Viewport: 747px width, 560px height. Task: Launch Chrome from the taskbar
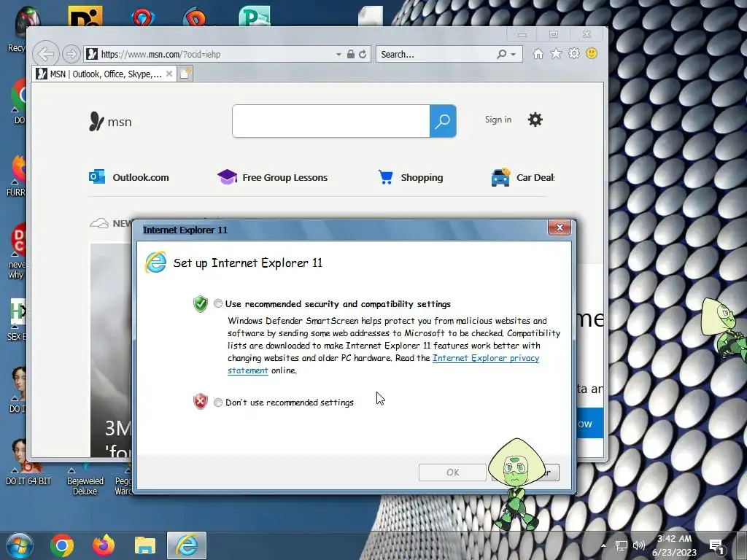point(62,545)
